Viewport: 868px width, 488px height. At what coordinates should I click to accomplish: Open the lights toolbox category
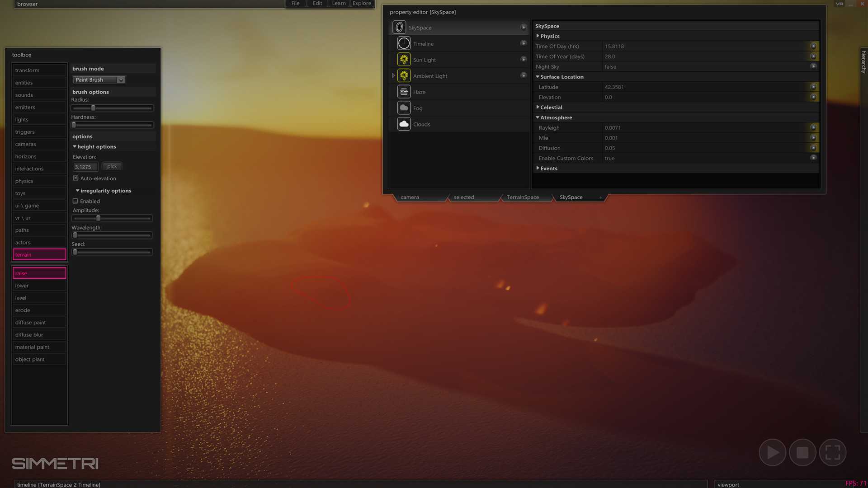(39, 119)
